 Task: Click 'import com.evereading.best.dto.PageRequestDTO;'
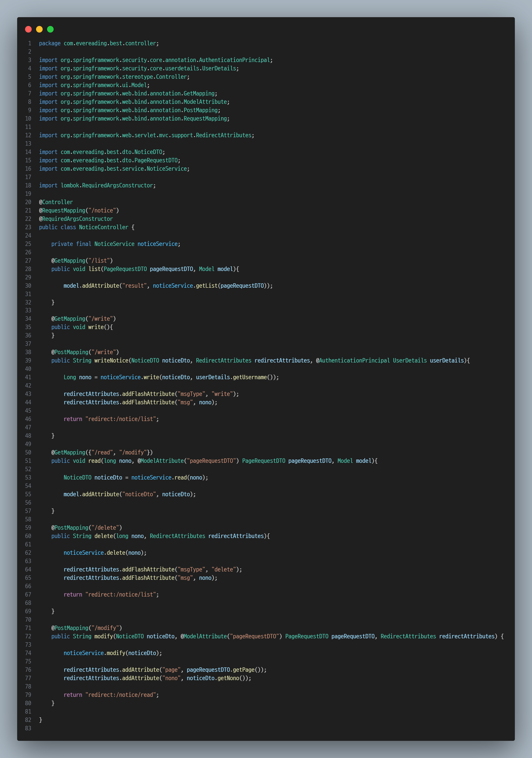click(109, 160)
